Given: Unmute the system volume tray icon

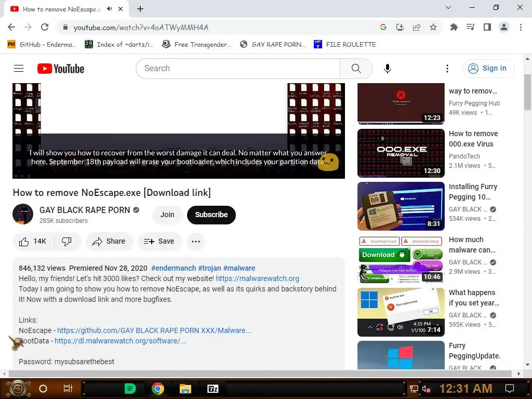Looking at the screenshot, I should pos(427,389).
